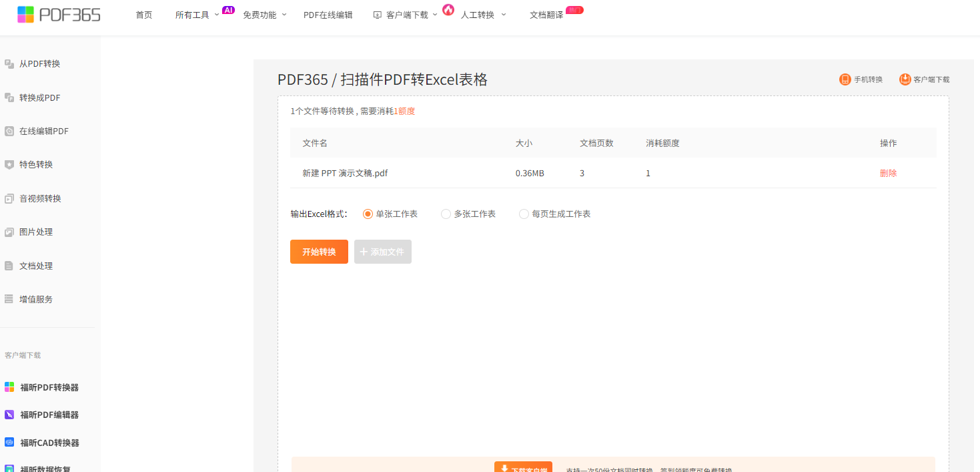Select the 单张工作表 radio option

(368, 214)
